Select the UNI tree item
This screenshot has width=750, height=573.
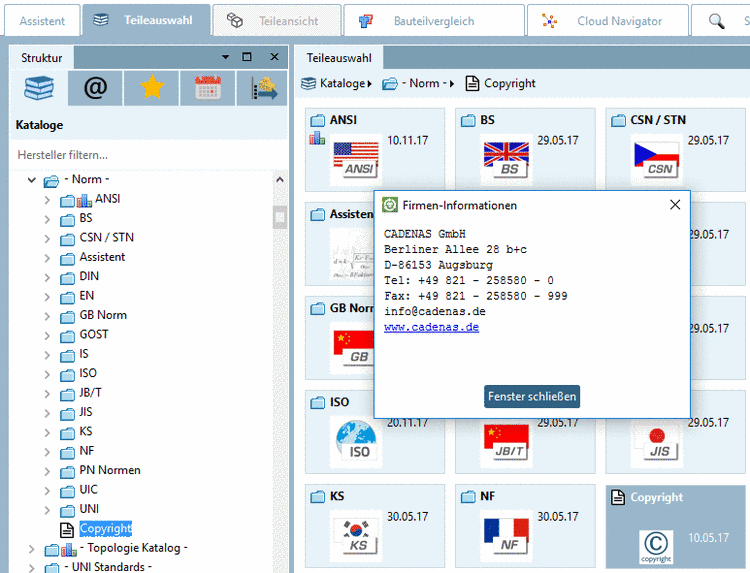coord(89,509)
